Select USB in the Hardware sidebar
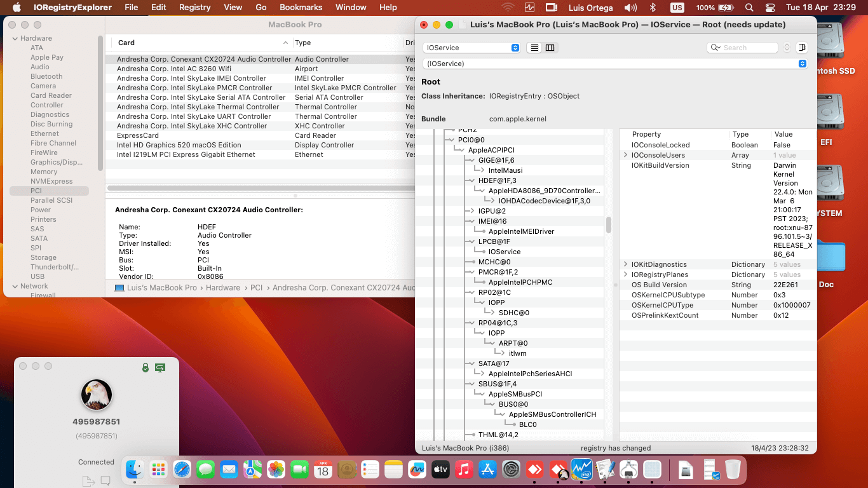 (x=37, y=276)
